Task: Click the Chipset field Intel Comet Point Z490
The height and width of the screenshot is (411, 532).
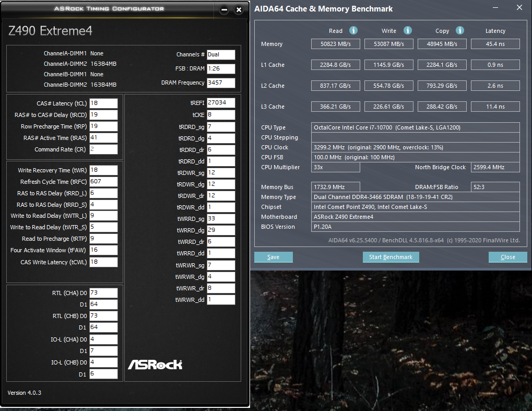Action: click(x=415, y=207)
